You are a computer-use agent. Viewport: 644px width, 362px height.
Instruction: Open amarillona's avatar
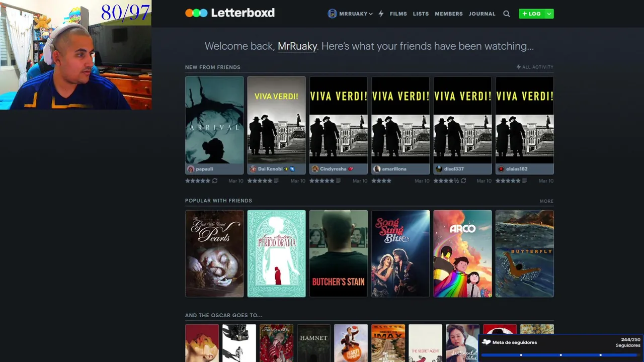[x=377, y=169]
